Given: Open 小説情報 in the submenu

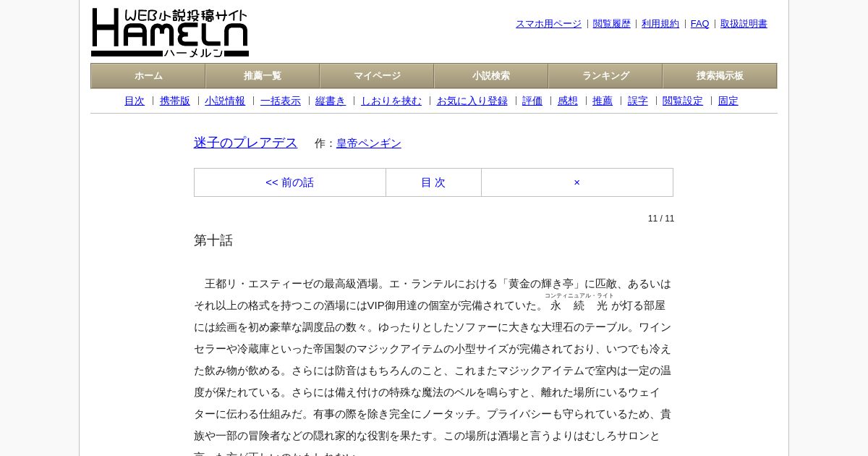Looking at the screenshot, I should (225, 101).
